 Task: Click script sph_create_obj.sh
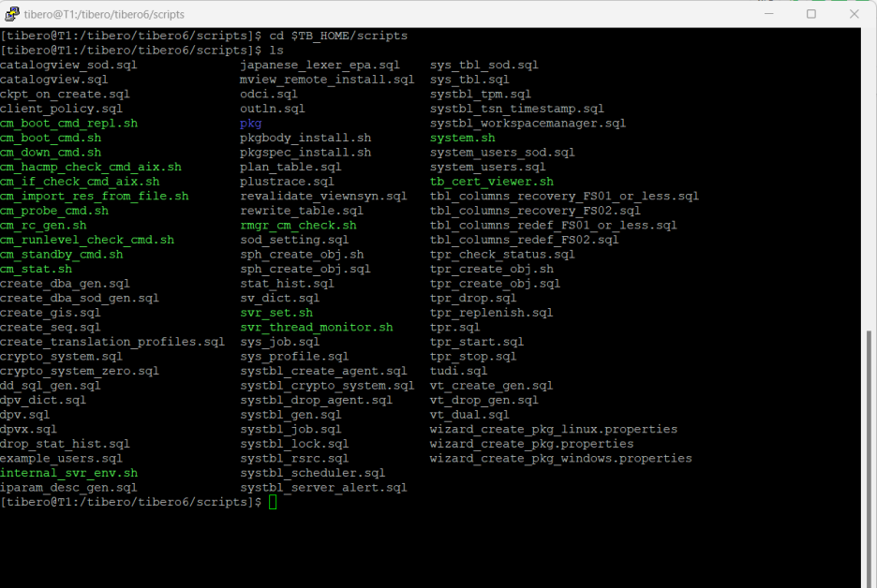302,255
